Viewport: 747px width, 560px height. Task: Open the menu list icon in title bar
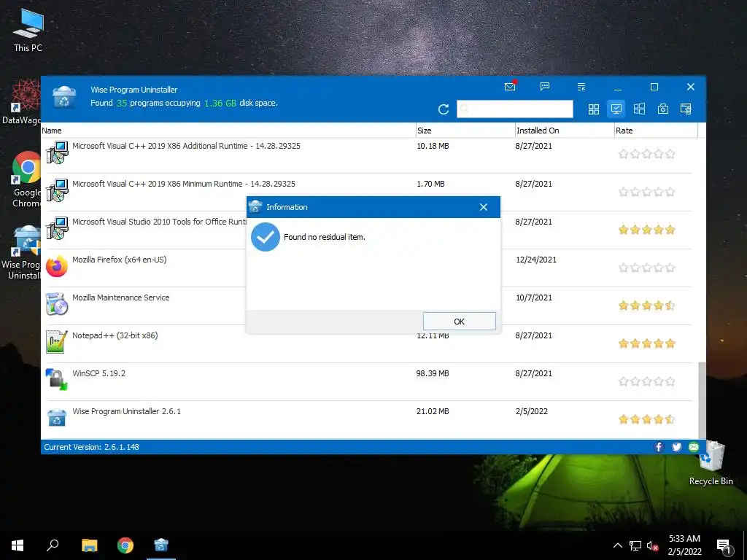(581, 87)
